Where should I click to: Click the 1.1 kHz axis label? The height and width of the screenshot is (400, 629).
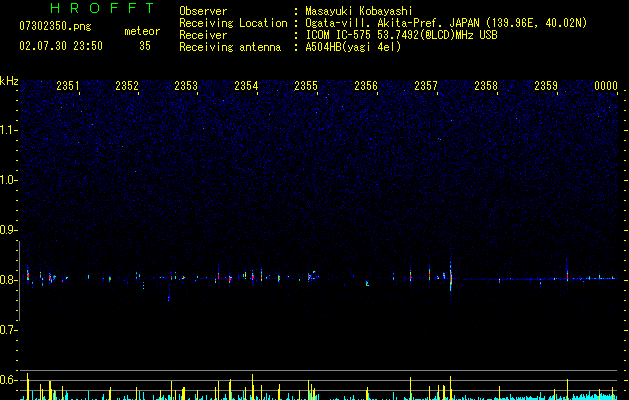tap(8, 130)
